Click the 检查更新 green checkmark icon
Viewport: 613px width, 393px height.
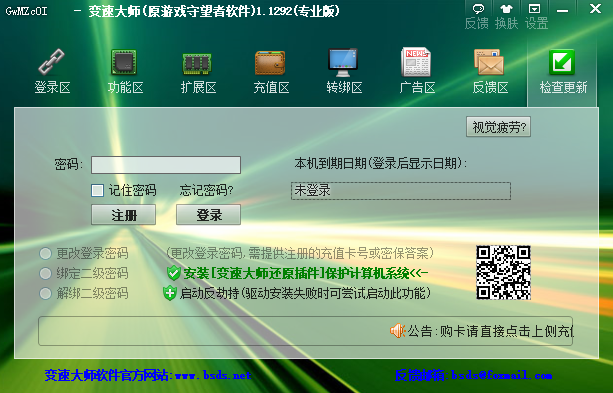coord(562,62)
